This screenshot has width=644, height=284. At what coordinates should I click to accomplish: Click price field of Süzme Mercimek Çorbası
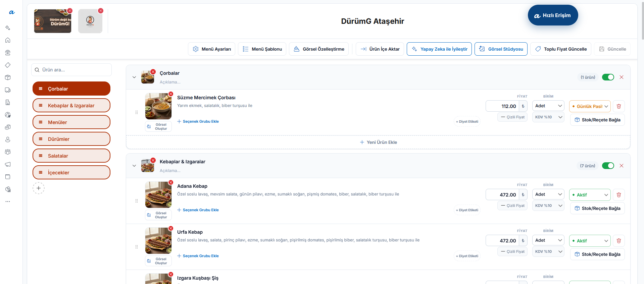[502, 106]
